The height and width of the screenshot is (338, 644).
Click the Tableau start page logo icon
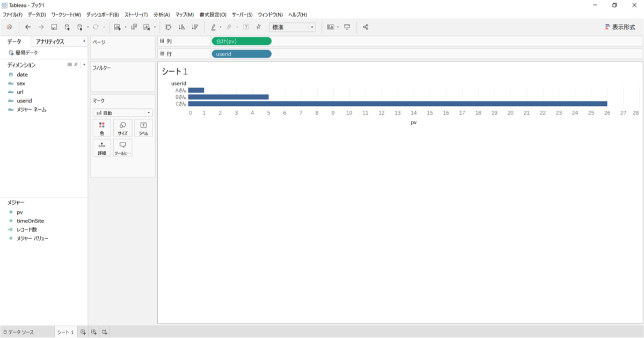9,27
